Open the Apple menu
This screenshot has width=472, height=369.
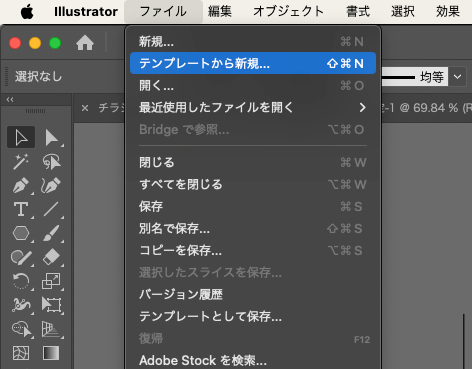(x=27, y=12)
